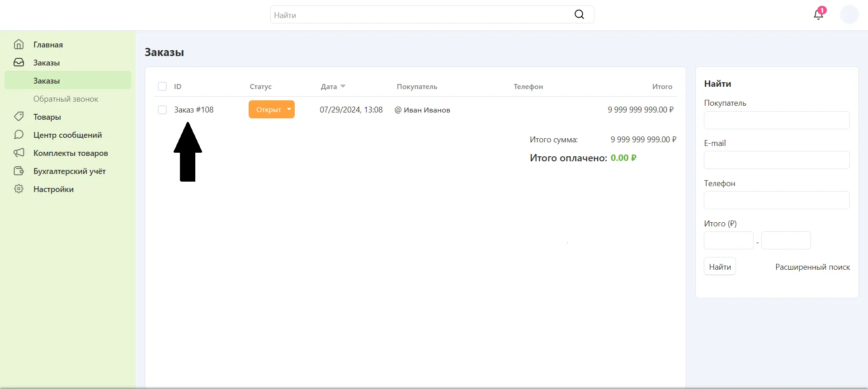This screenshot has width=868, height=389.
Task: Expand the Открыт status dropdown arrow
Action: point(289,109)
